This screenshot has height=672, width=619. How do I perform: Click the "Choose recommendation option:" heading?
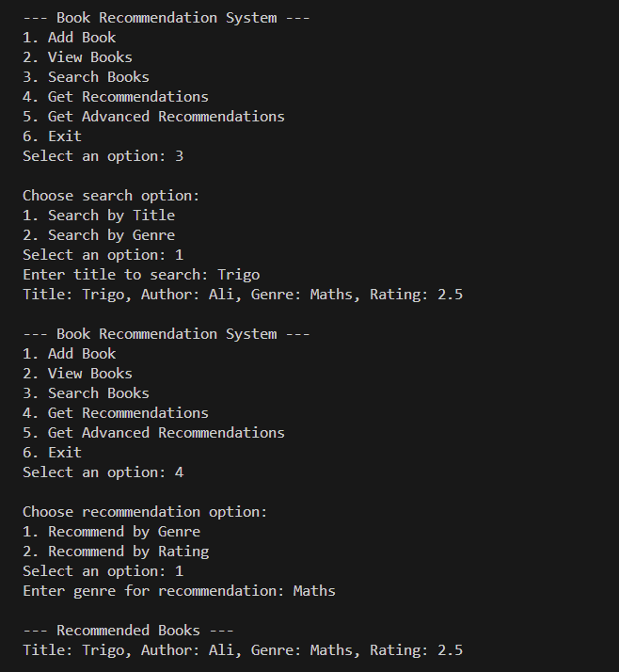(x=145, y=512)
